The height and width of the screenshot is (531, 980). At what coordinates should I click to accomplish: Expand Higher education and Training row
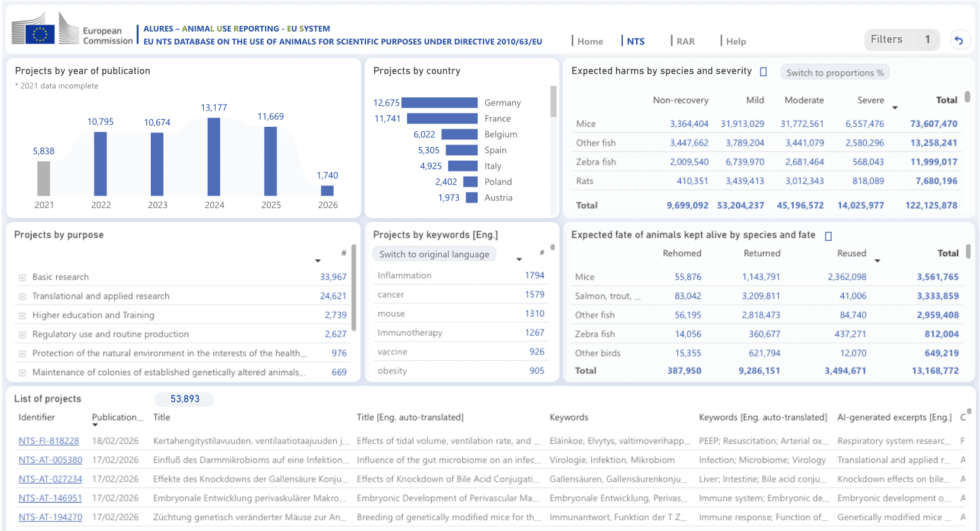pos(22,315)
